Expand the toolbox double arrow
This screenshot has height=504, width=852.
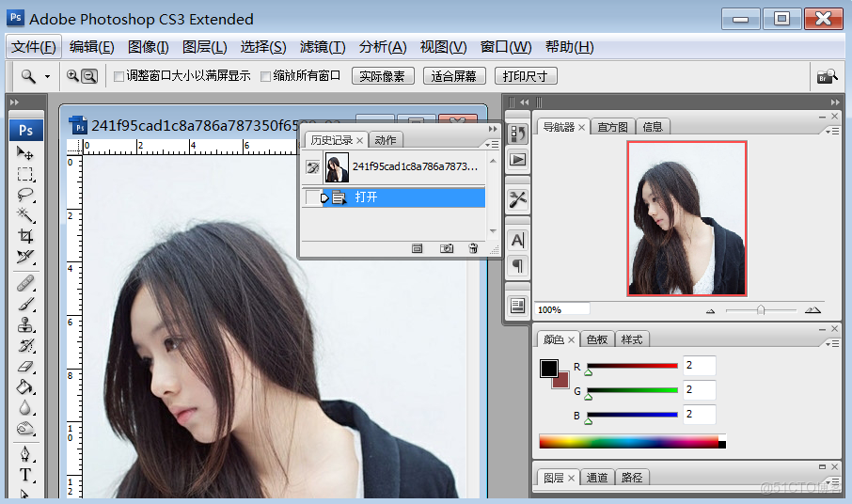pyautogui.click(x=15, y=102)
